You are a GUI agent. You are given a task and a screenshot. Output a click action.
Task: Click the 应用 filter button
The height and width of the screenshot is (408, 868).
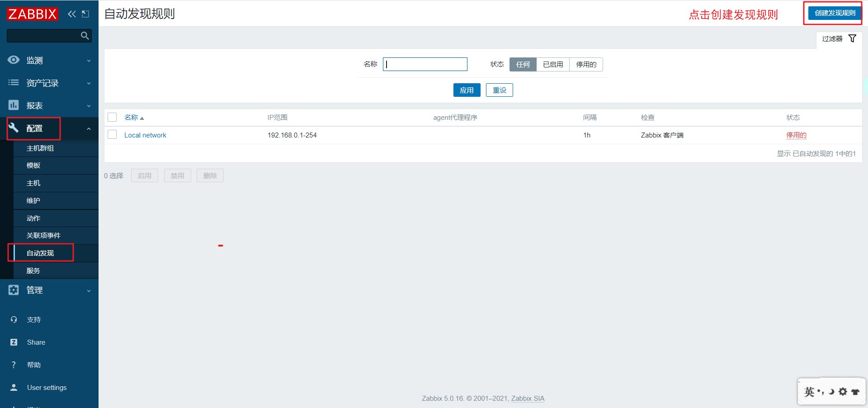[x=467, y=90]
